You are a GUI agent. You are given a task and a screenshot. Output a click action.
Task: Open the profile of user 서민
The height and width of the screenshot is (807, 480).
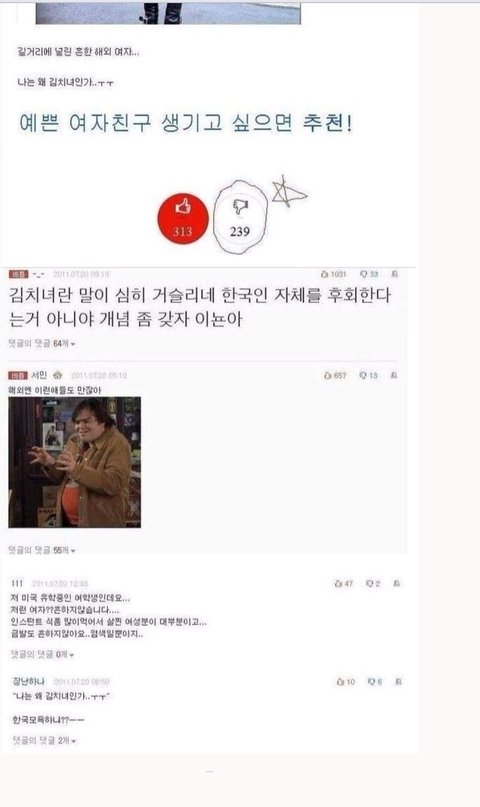[x=39, y=375]
